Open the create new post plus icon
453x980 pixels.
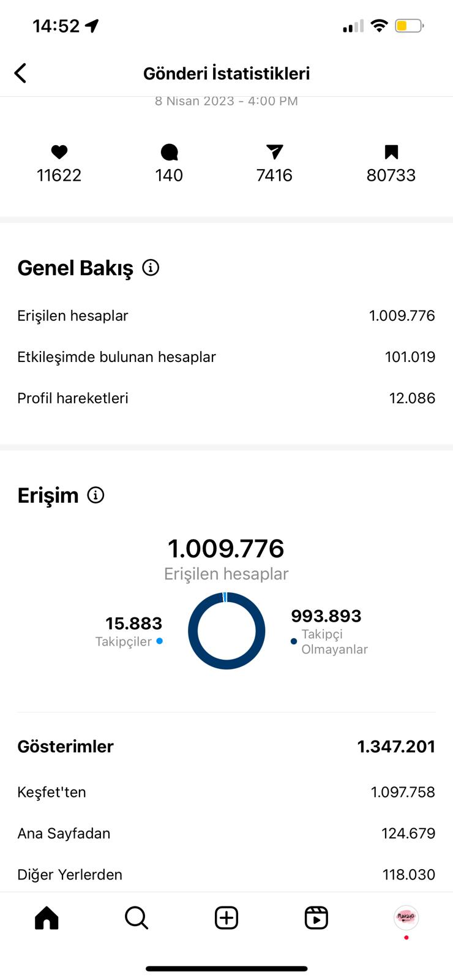[226, 918]
